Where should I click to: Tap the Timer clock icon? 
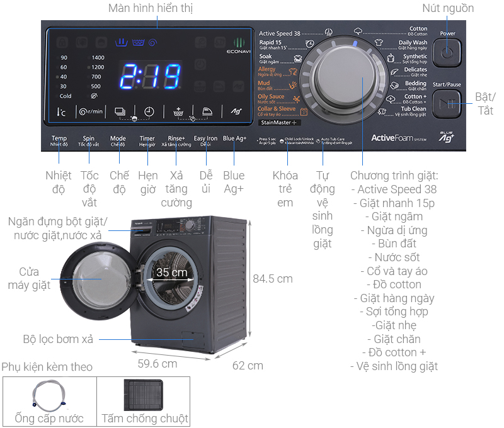(149, 111)
